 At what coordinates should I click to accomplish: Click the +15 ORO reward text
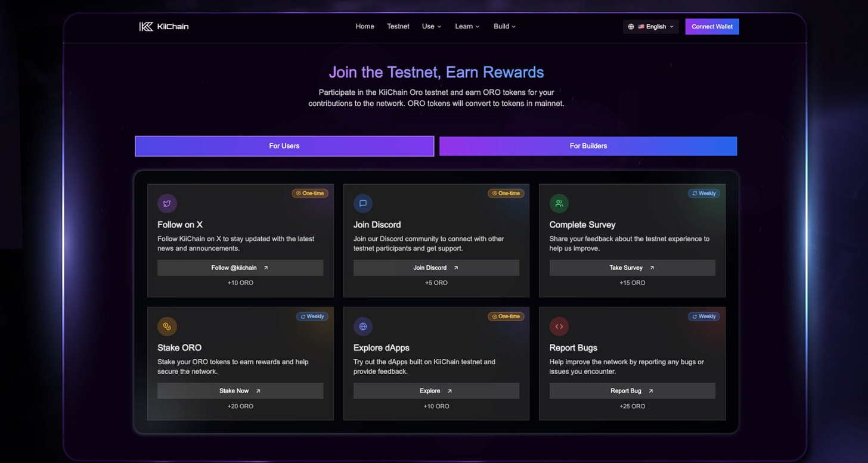pos(633,283)
